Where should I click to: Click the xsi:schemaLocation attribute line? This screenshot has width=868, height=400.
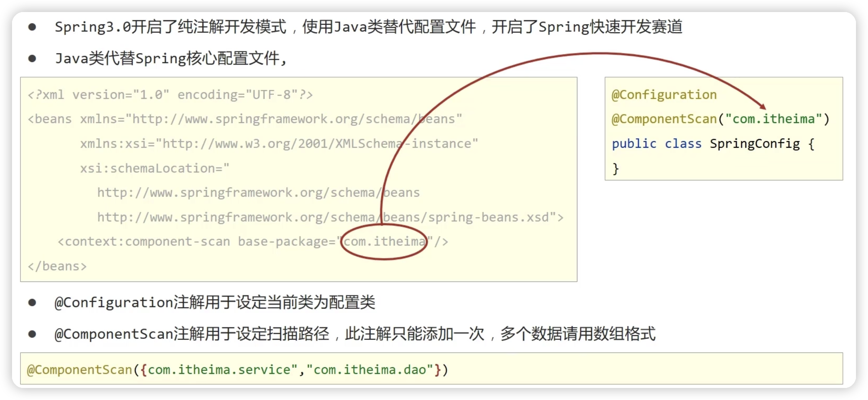[155, 168]
